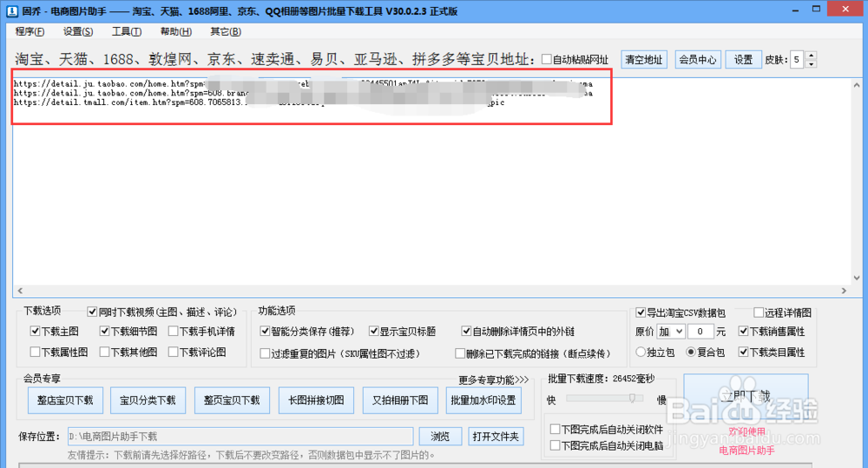Increase skin number with up stepper arrow

pos(811,56)
